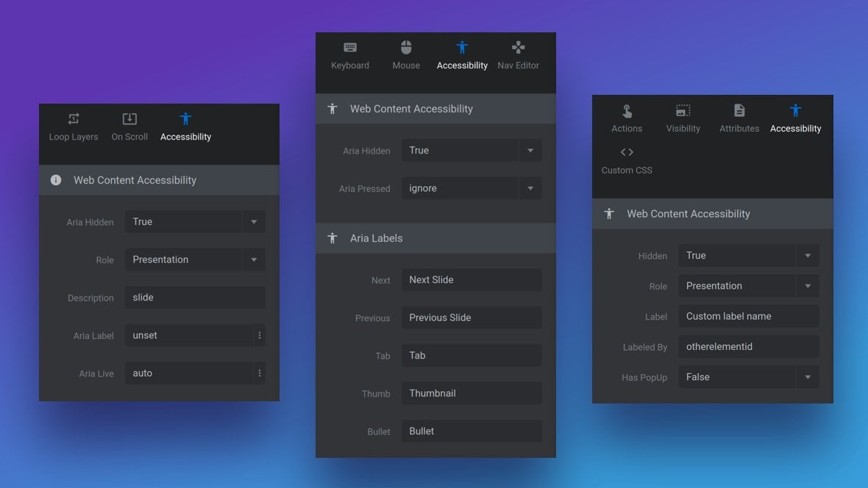Switch to Nav Editor tab label
Viewport: 868px width, 488px height.
tap(518, 65)
